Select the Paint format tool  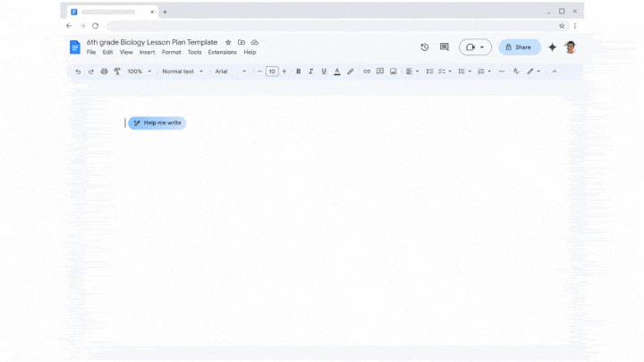(116, 72)
